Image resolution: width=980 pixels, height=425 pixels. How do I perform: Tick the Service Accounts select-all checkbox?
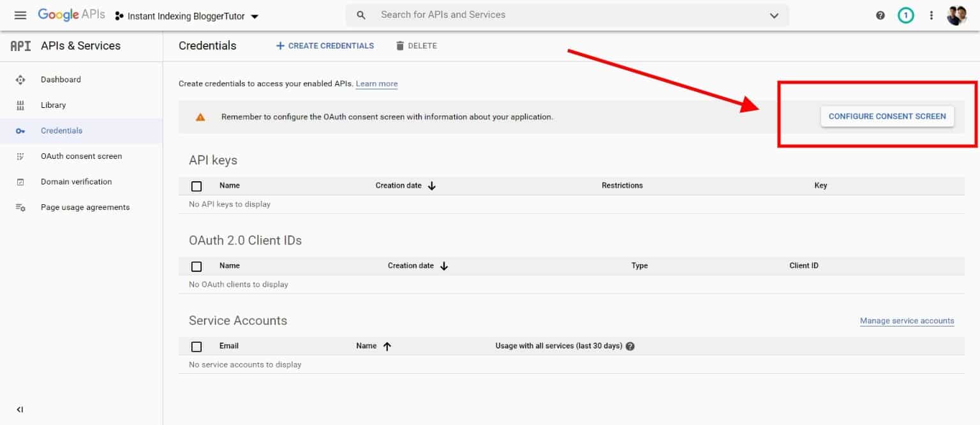tap(197, 347)
